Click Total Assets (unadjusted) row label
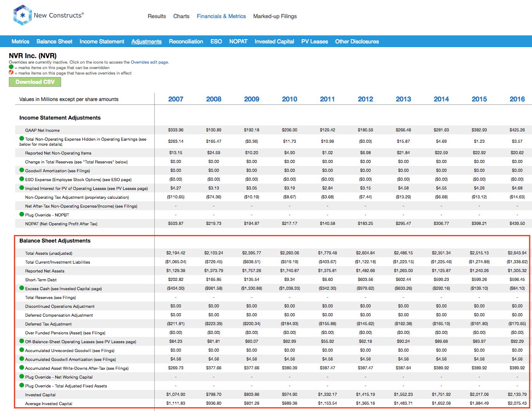 48,254
